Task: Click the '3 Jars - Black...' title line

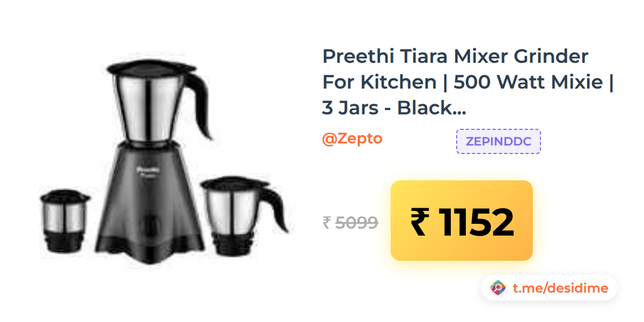Action: coord(394,108)
